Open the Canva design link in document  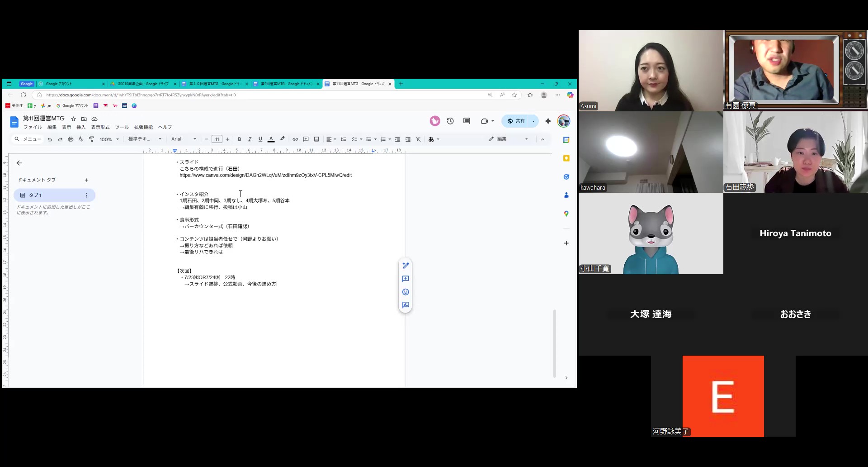[265, 175]
